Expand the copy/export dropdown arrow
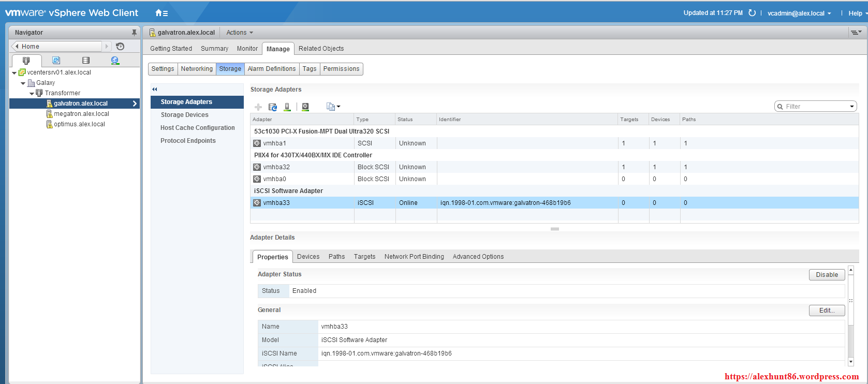This screenshot has width=868, height=384. pos(339,107)
